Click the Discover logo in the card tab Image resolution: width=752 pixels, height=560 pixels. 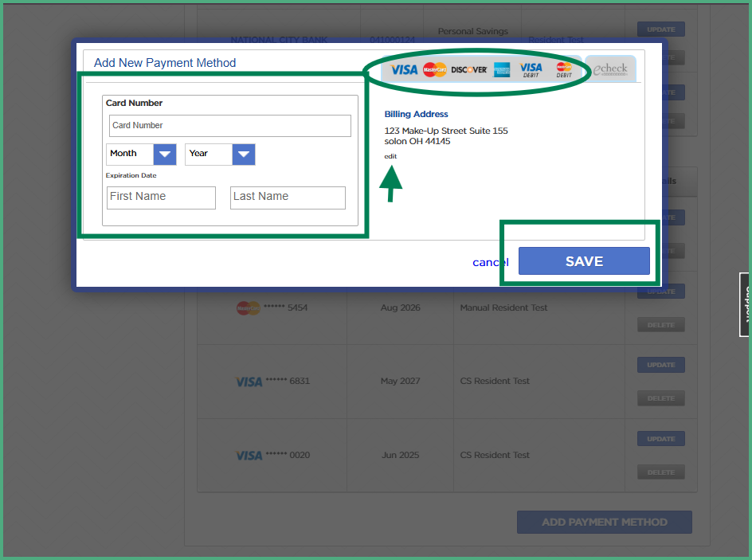pyautogui.click(x=468, y=70)
